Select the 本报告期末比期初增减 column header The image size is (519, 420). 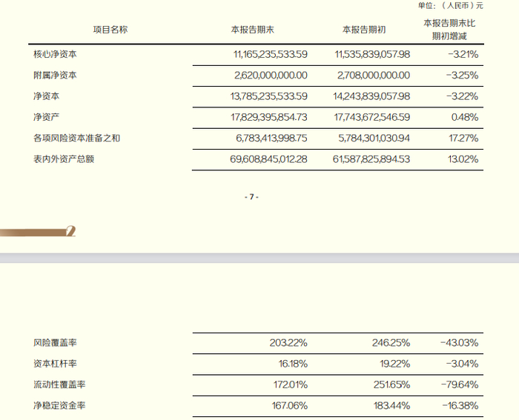tap(449, 30)
